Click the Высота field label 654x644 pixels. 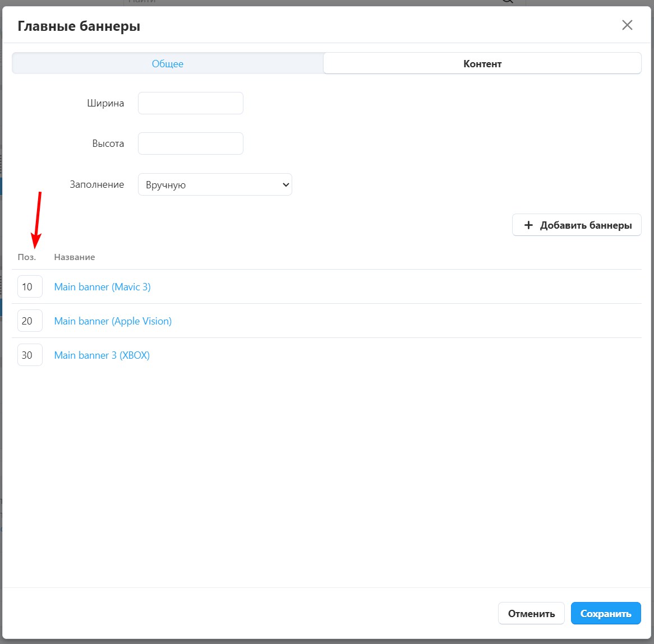coord(108,143)
